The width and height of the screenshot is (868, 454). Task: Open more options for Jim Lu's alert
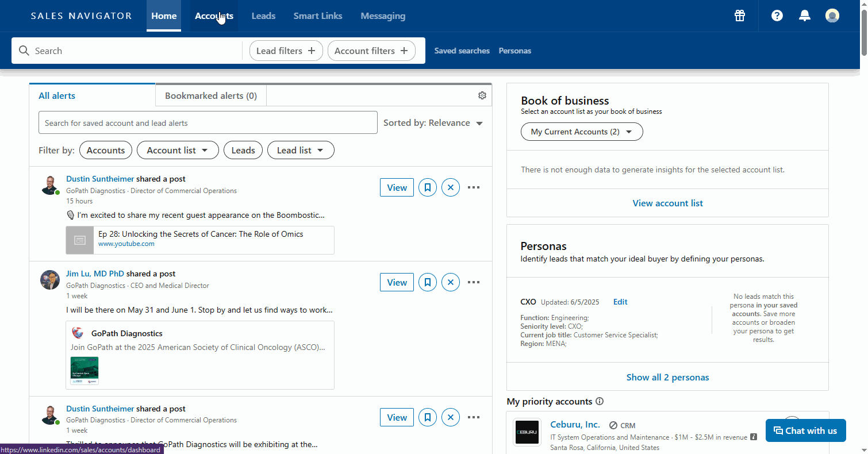[x=474, y=282]
